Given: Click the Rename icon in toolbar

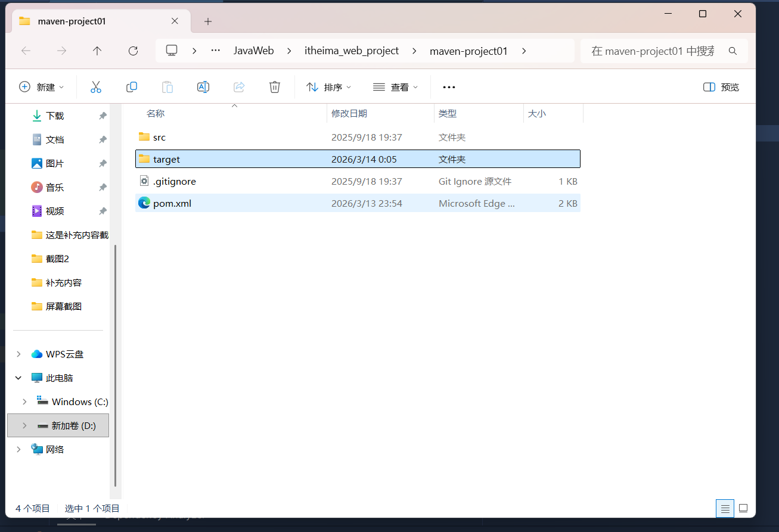Looking at the screenshot, I should tap(203, 87).
